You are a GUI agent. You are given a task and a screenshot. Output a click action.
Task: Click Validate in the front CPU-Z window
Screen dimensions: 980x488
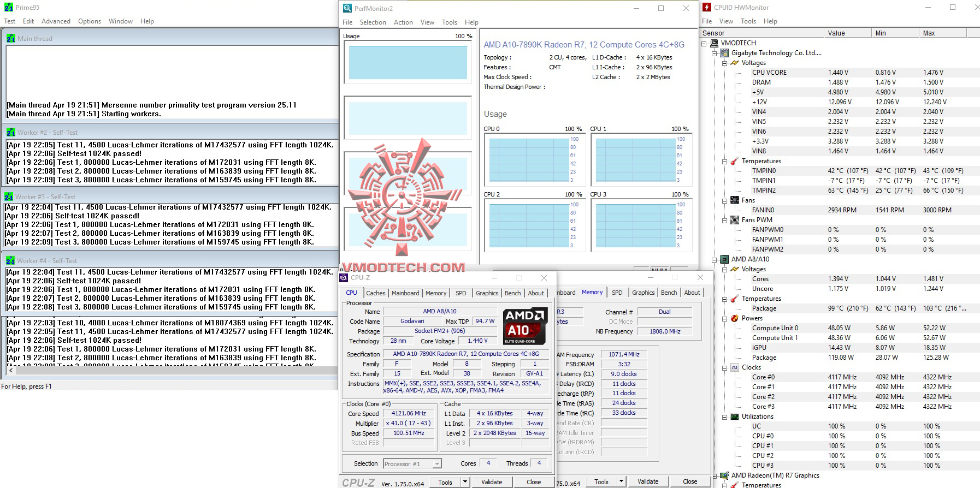point(492,482)
